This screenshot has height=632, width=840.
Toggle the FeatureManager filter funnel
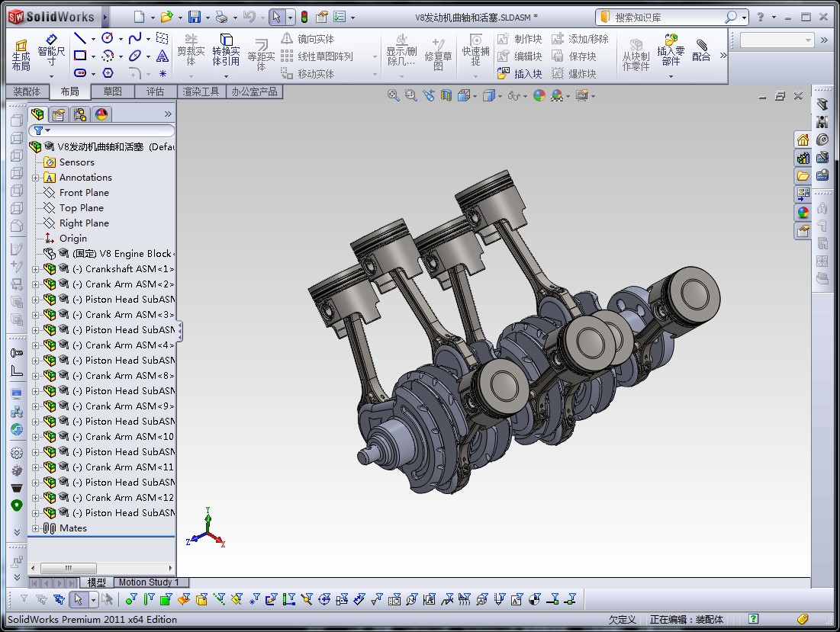click(37, 130)
